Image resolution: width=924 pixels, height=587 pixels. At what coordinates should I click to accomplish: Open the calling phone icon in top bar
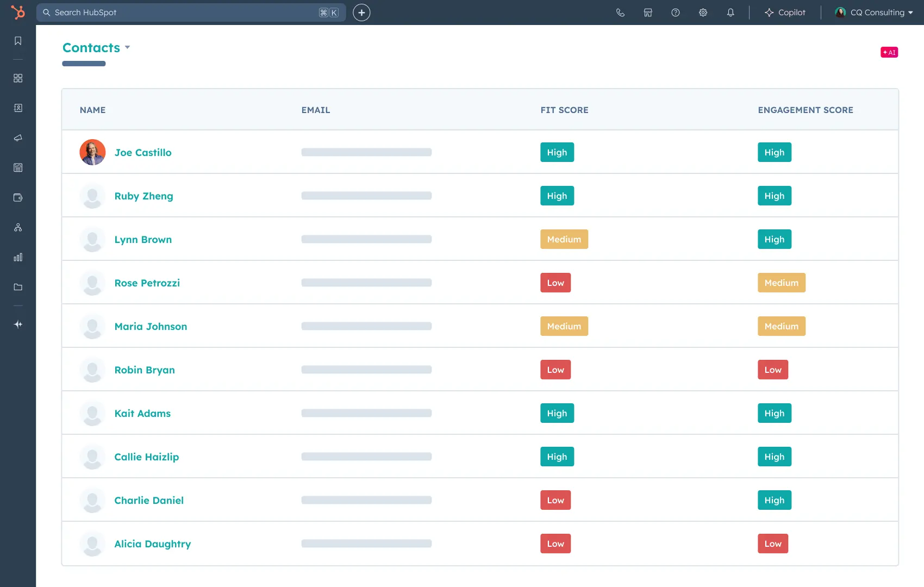pyautogui.click(x=621, y=12)
